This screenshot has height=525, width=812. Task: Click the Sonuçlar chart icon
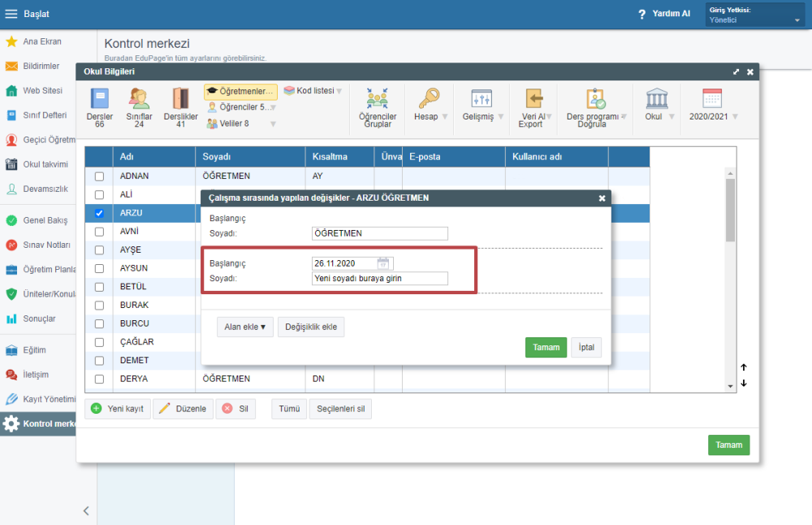pos(11,319)
